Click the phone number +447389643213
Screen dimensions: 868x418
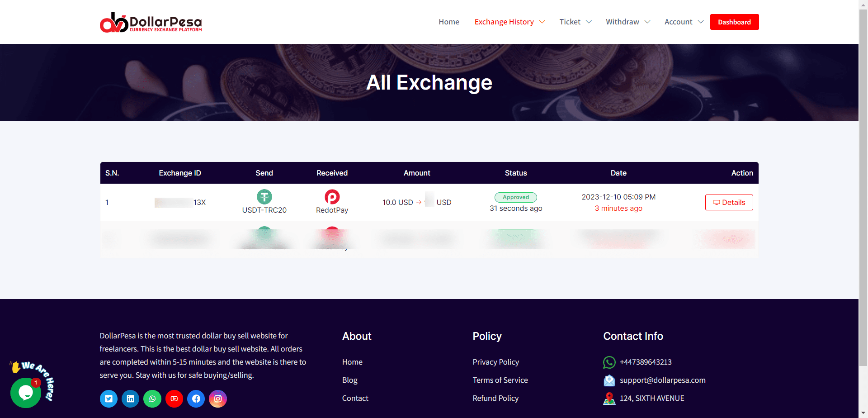(646, 362)
